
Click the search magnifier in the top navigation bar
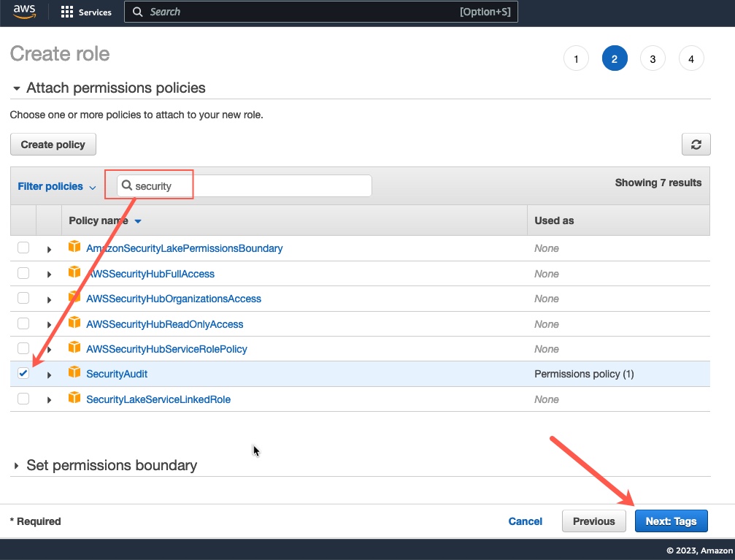(138, 12)
